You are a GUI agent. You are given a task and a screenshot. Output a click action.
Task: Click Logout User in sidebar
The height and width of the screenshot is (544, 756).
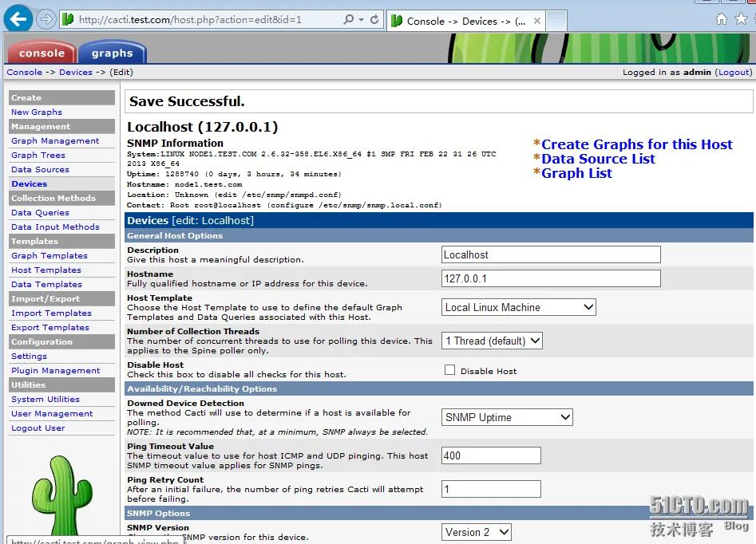click(x=38, y=428)
